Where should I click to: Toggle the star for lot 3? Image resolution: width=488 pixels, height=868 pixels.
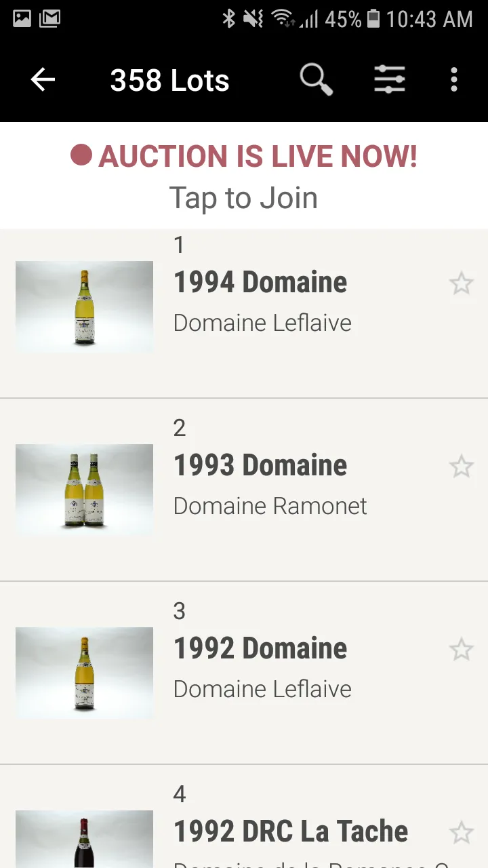pos(462,650)
